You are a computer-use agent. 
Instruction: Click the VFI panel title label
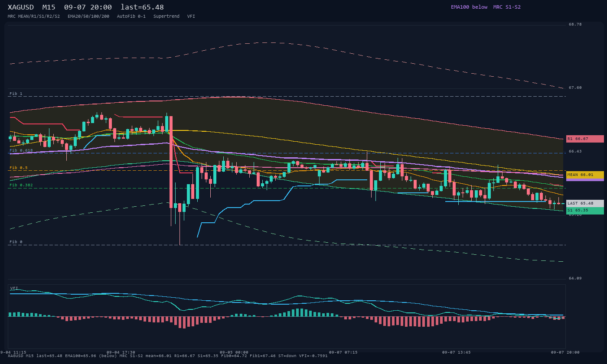coord(14,288)
